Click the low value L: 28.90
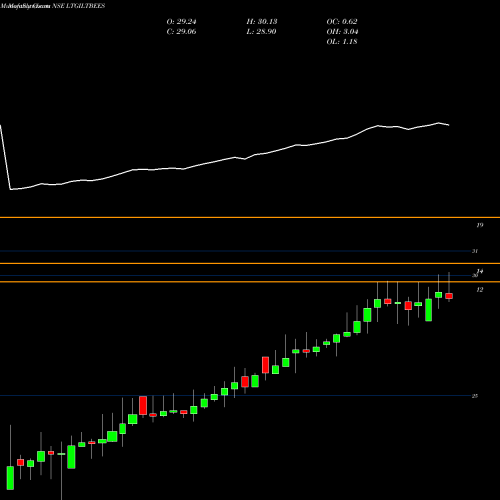Image resolution: width=500 pixels, height=500 pixels. point(261,32)
